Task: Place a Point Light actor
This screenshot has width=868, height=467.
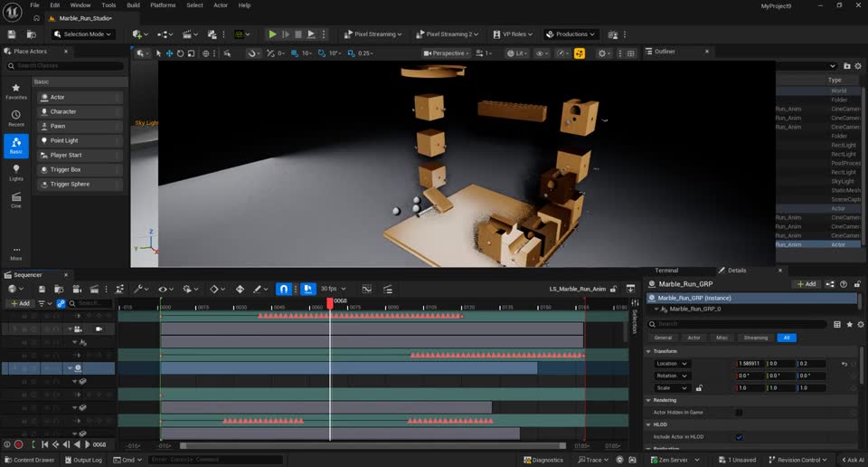Action: pyautogui.click(x=80, y=140)
